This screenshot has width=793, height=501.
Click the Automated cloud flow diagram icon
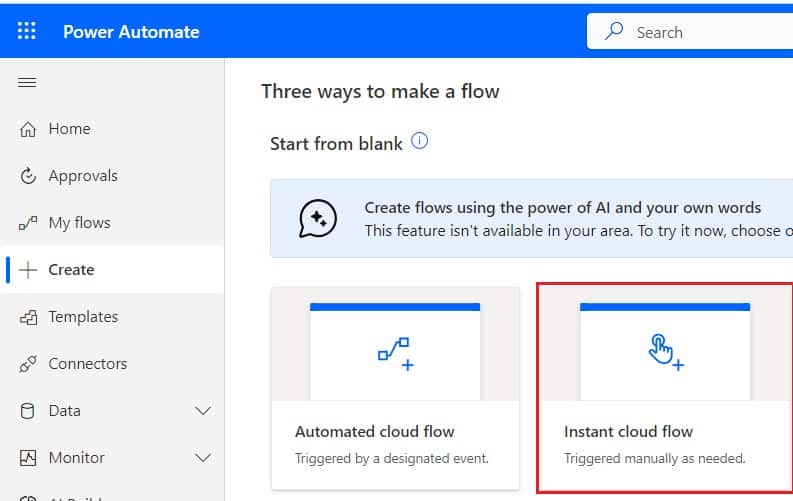[396, 354]
